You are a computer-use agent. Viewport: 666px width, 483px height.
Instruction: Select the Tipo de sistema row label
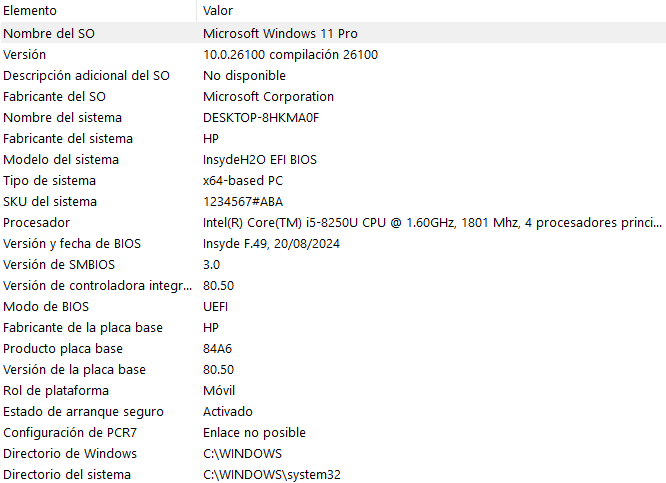50,181
